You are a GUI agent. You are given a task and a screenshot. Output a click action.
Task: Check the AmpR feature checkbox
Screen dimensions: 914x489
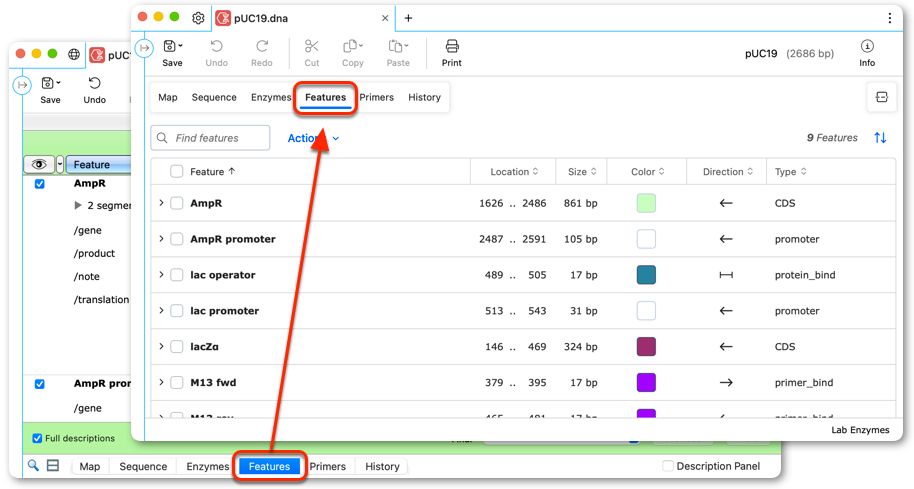tap(177, 203)
